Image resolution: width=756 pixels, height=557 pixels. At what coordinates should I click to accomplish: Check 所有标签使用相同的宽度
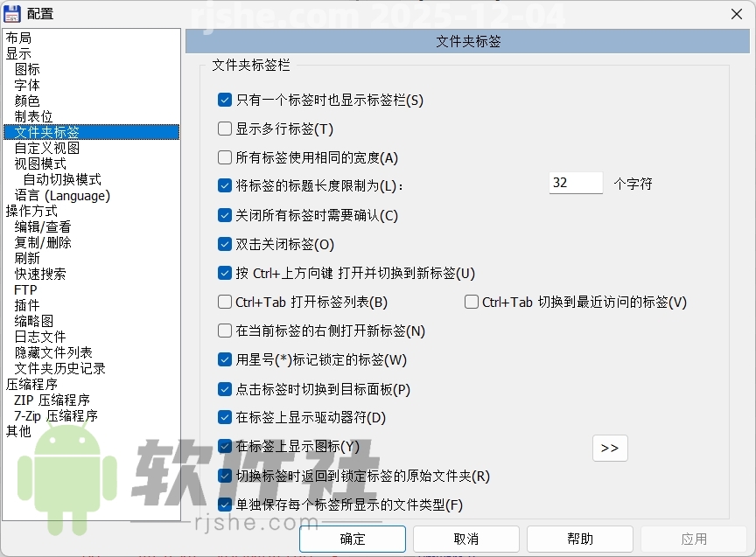[225, 157]
